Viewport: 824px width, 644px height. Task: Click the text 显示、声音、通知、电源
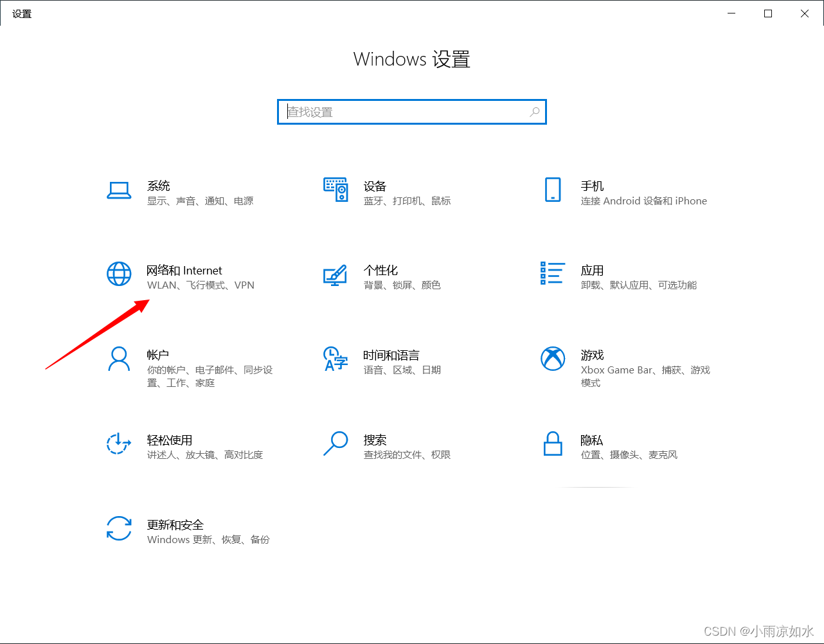(200, 201)
